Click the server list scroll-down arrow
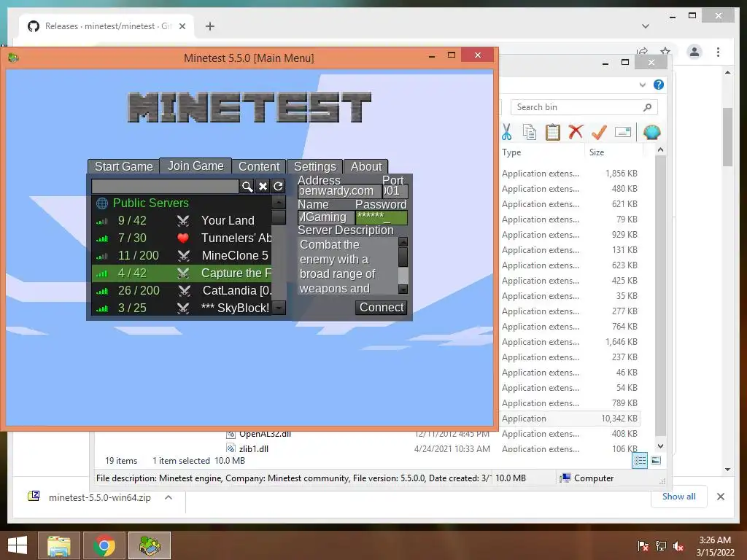Viewport: 747px width, 560px height. pyautogui.click(x=279, y=308)
